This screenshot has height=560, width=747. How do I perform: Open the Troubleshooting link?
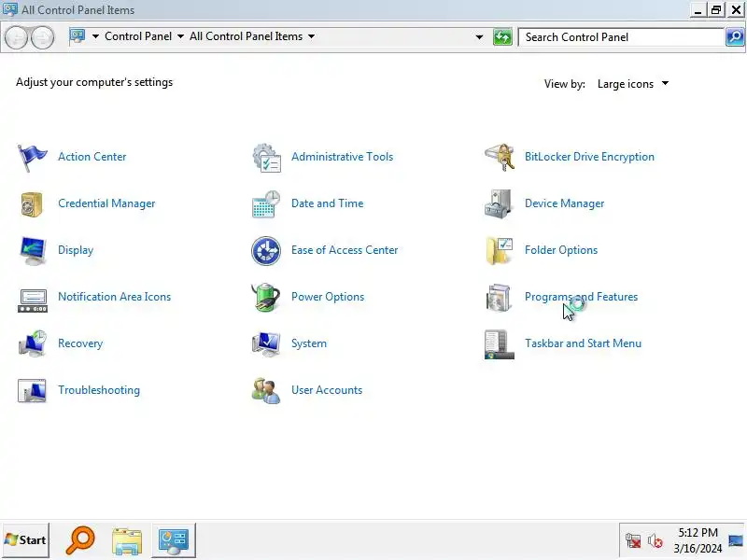pyautogui.click(x=99, y=390)
